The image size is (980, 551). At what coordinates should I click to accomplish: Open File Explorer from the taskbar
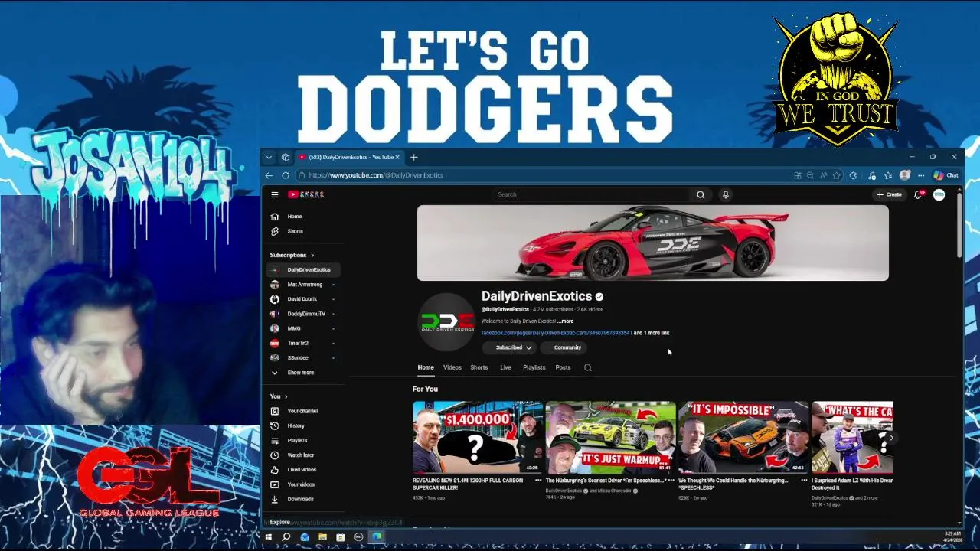tap(323, 537)
